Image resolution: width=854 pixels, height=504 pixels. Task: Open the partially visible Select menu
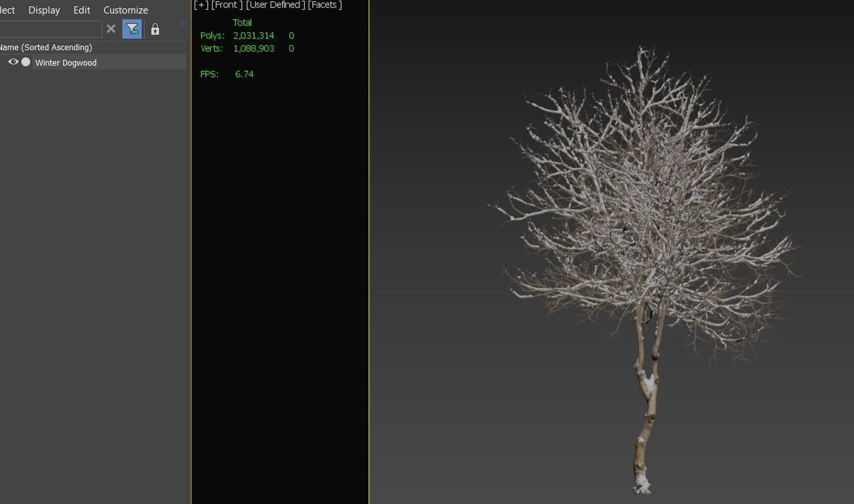[7, 10]
